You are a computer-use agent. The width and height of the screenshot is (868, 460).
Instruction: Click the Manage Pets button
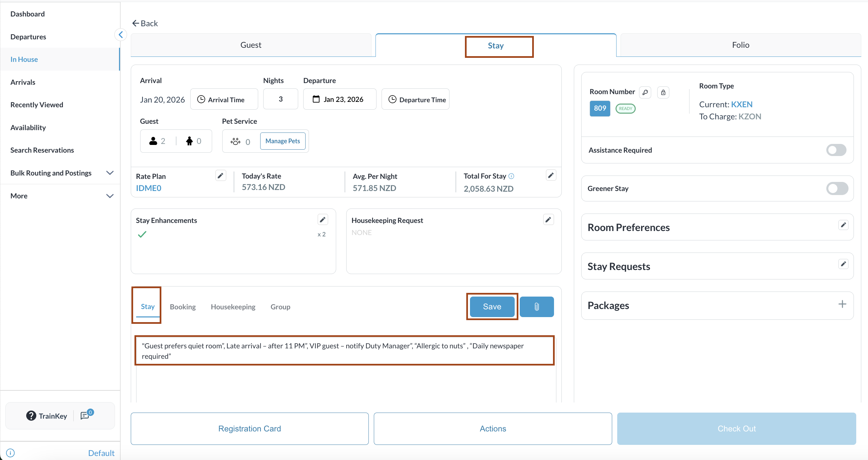click(282, 141)
